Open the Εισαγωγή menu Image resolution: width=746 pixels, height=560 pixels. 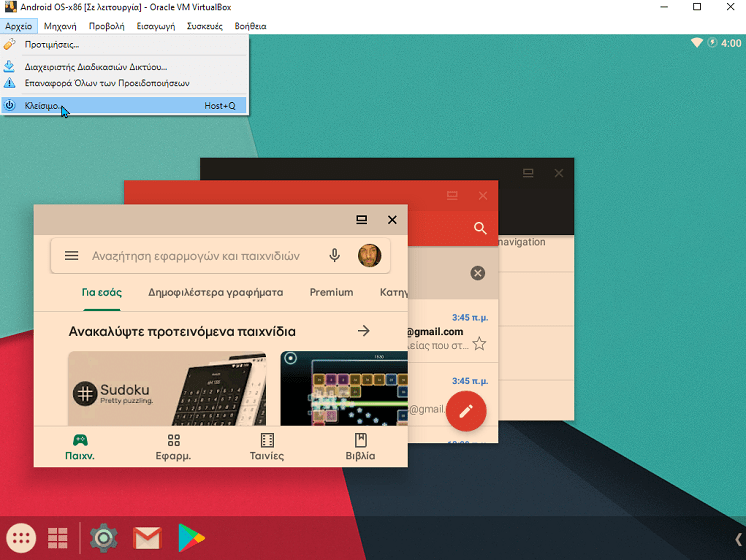click(x=156, y=26)
